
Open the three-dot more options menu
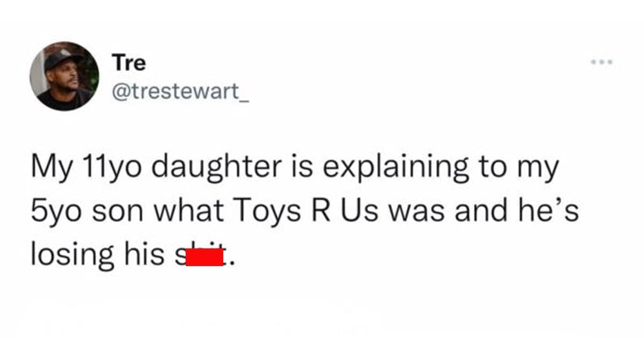(601, 62)
